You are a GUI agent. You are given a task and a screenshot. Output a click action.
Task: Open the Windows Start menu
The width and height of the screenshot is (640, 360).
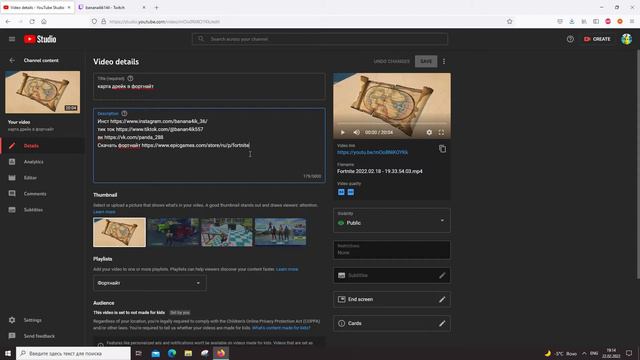coord(8,353)
